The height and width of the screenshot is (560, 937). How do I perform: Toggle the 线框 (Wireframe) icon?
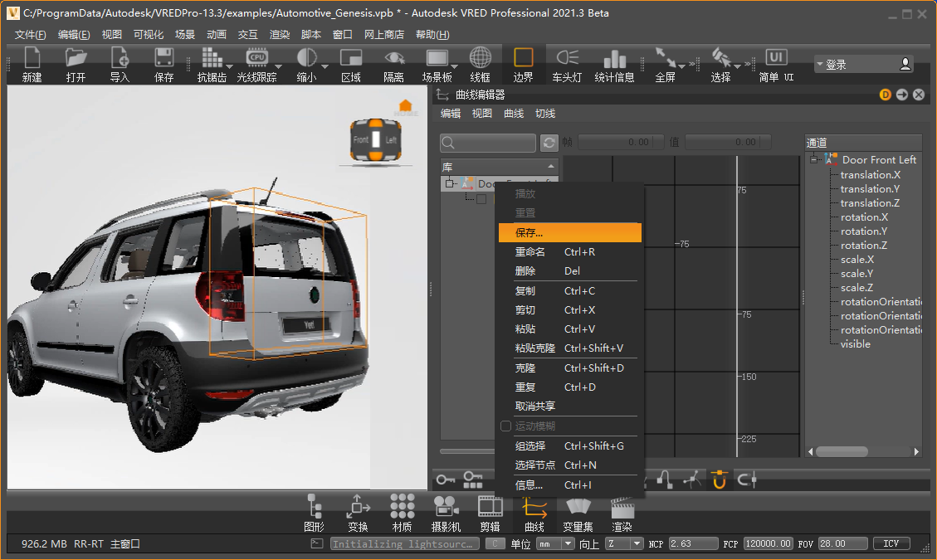pyautogui.click(x=480, y=63)
